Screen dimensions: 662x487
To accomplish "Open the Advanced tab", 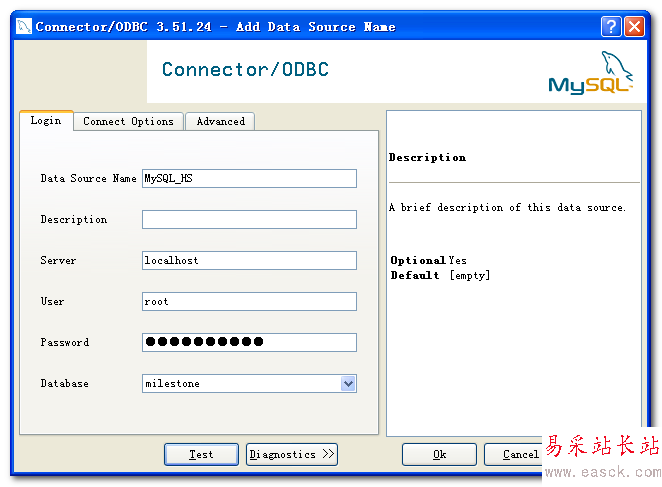I will pos(220,122).
